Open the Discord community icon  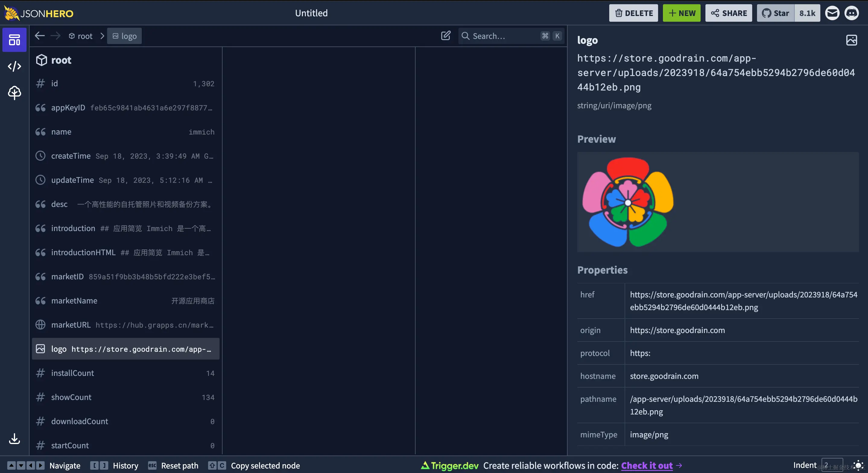[851, 13]
